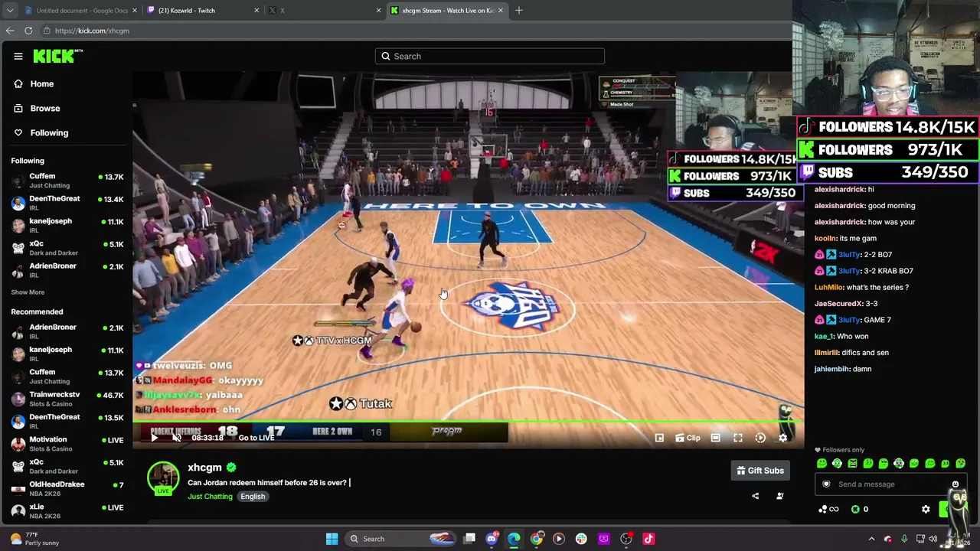
Task: Click Gift Subs button
Action: click(760, 471)
